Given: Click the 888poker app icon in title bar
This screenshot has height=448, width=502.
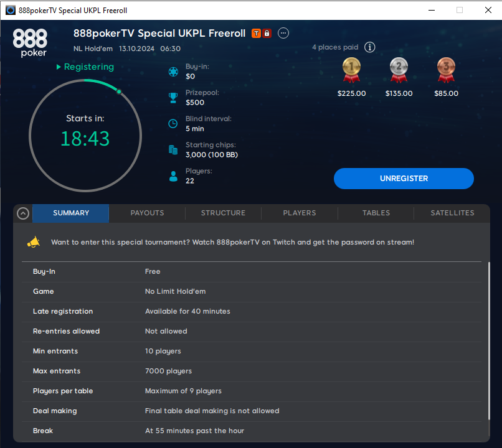Looking at the screenshot, I should click(11, 10).
